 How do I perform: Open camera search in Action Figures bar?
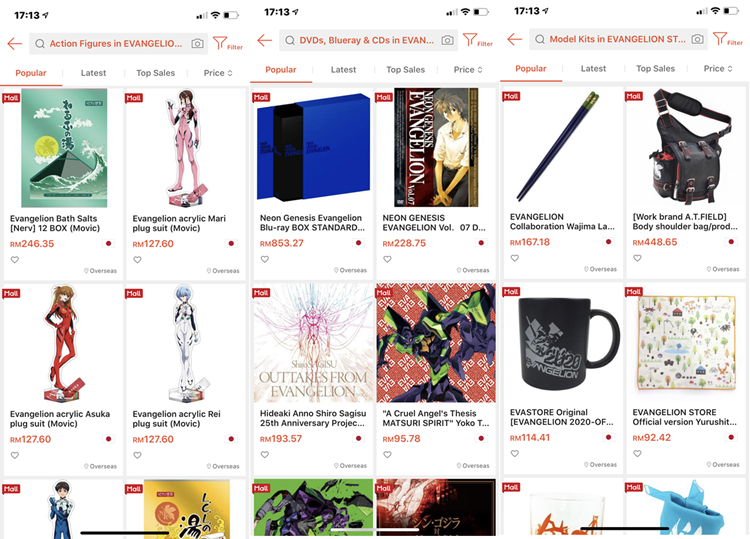click(x=197, y=44)
